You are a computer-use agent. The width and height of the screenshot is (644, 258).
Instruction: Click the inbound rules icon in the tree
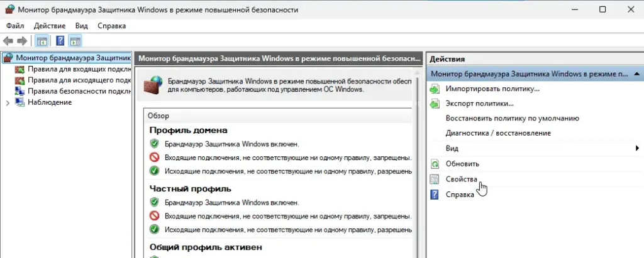(x=19, y=69)
